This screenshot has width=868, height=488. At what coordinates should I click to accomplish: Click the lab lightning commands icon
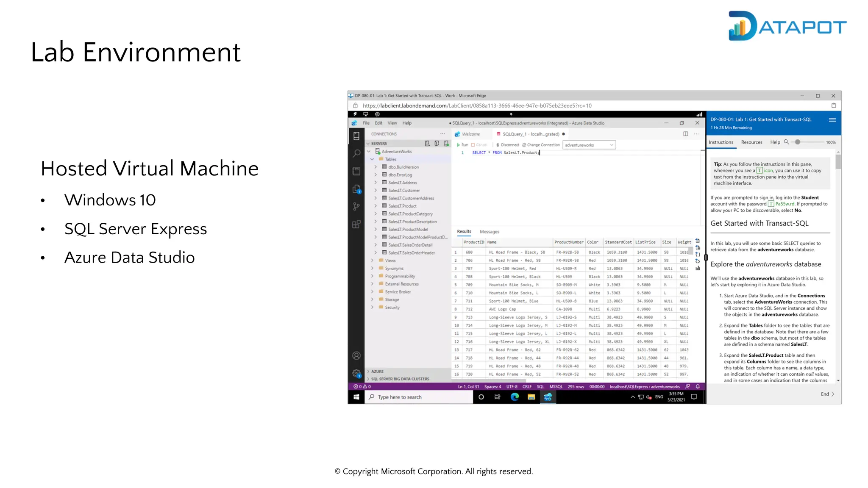[355, 114]
